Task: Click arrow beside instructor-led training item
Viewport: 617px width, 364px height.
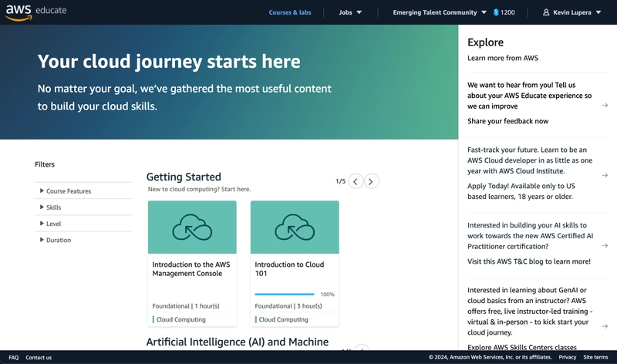Action: click(605, 326)
